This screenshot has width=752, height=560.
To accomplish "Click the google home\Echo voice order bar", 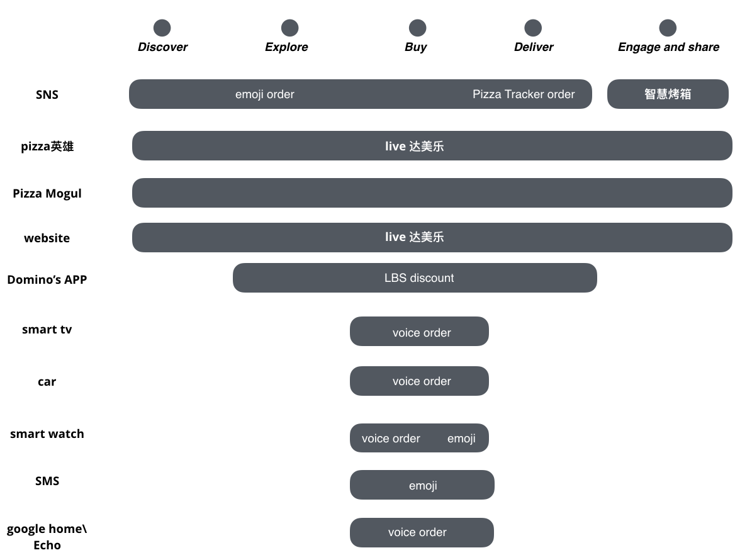I will point(422,532).
